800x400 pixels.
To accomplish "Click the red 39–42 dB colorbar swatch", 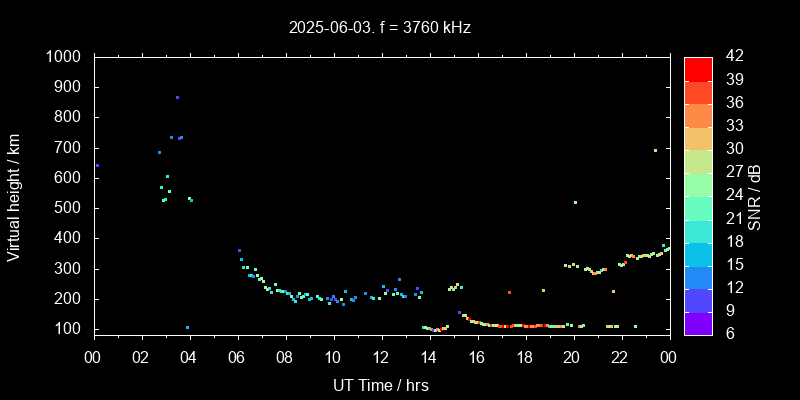I will click(698, 68).
